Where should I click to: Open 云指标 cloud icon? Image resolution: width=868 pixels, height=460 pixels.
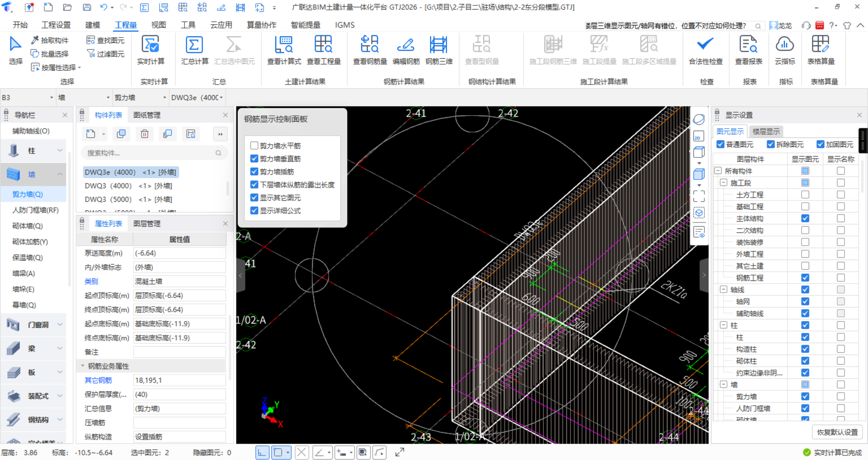[785, 45]
